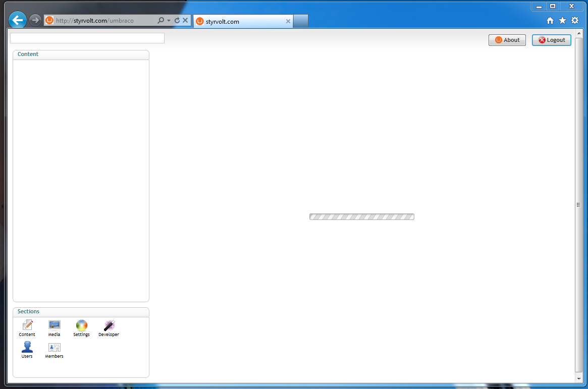Click the Logout button

[x=551, y=40]
